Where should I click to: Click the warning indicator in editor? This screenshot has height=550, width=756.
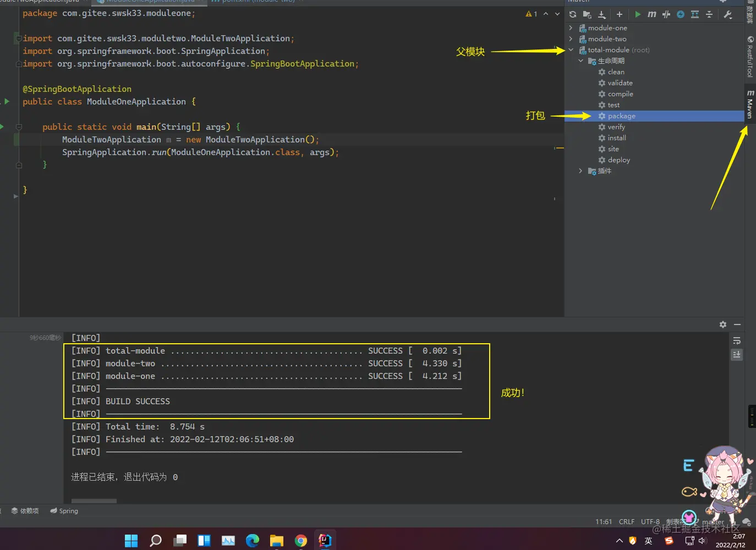[531, 14]
